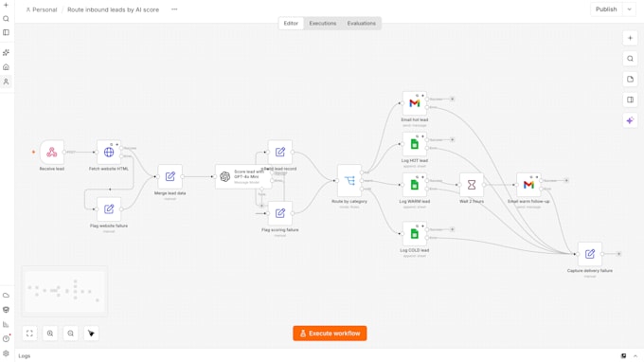Screen dimensions: 644x362
Task: Add node after Capture delivery failure output
Action: click(x=618, y=254)
